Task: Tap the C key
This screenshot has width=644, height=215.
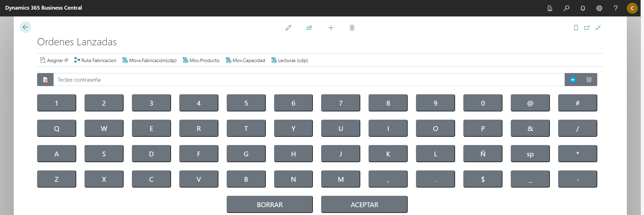Action: point(151,179)
